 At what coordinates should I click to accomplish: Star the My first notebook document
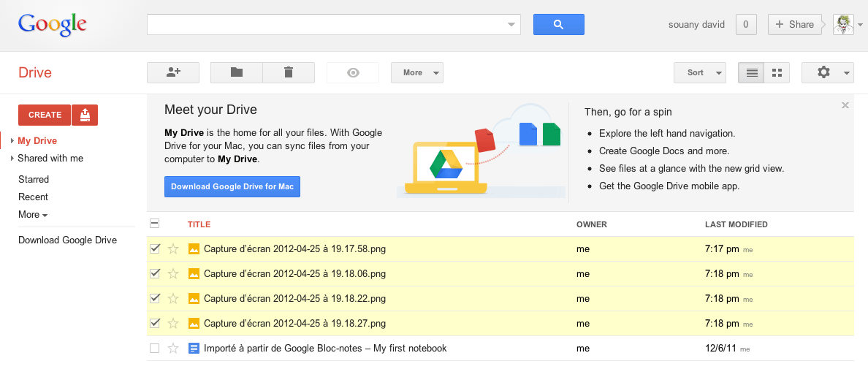click(173, 349)
